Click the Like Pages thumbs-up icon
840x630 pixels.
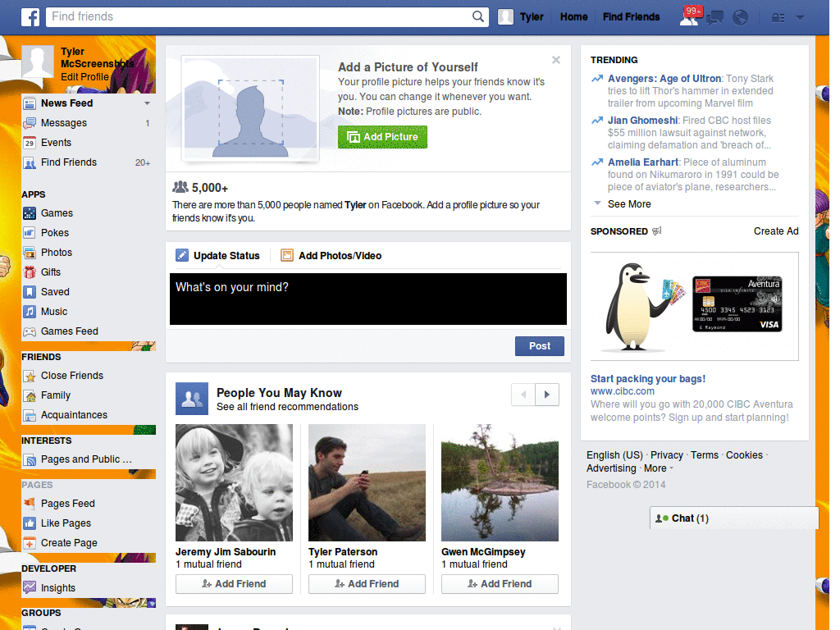coord(30,523)
